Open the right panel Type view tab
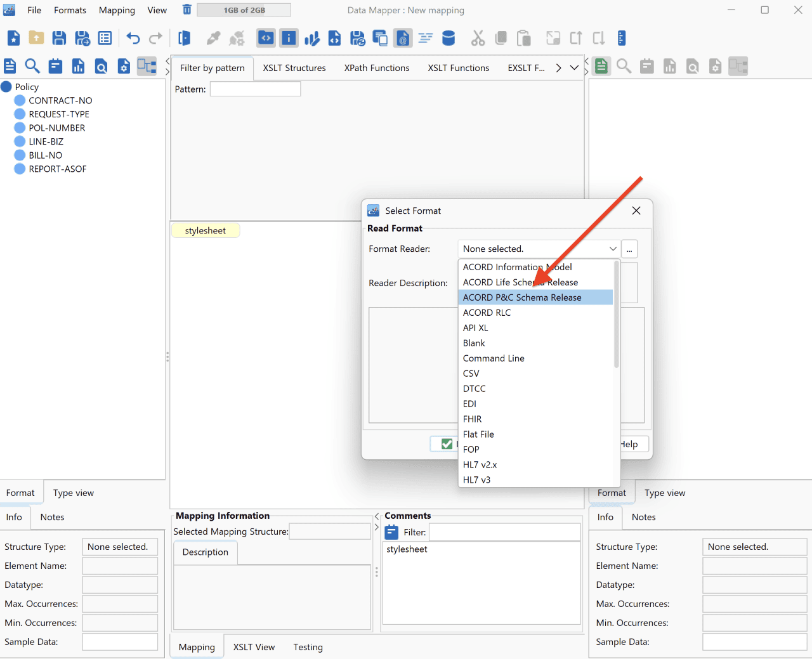 click(665, 493)
